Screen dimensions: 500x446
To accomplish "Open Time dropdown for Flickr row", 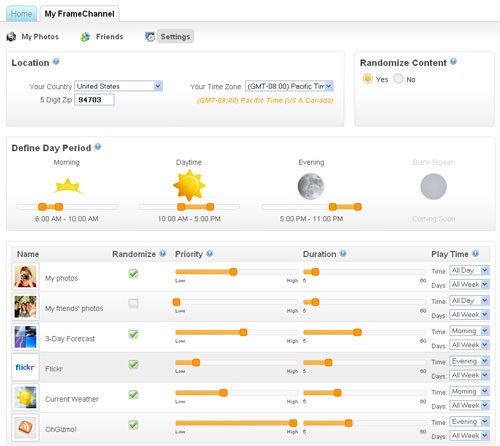I will click(x=469, y=361).
